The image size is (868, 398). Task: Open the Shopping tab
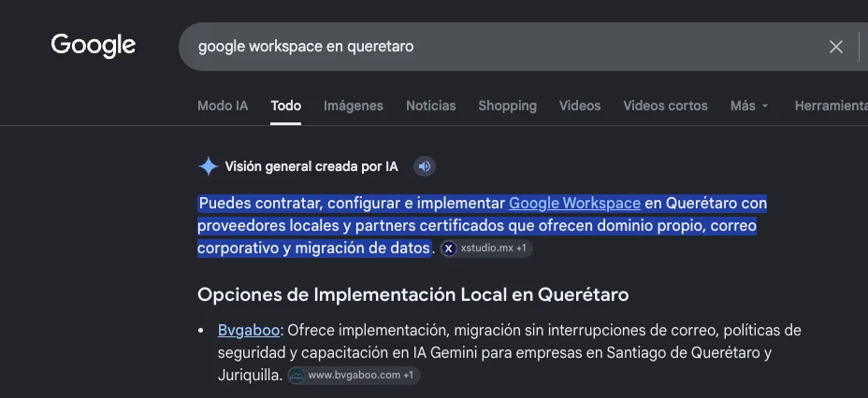coord(507,106)
